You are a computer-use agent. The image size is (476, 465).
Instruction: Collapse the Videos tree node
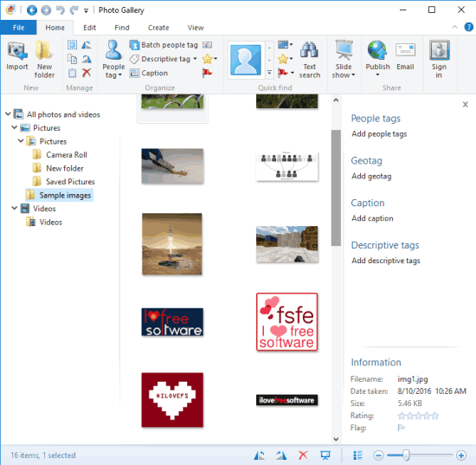click(x=14, y=208)
